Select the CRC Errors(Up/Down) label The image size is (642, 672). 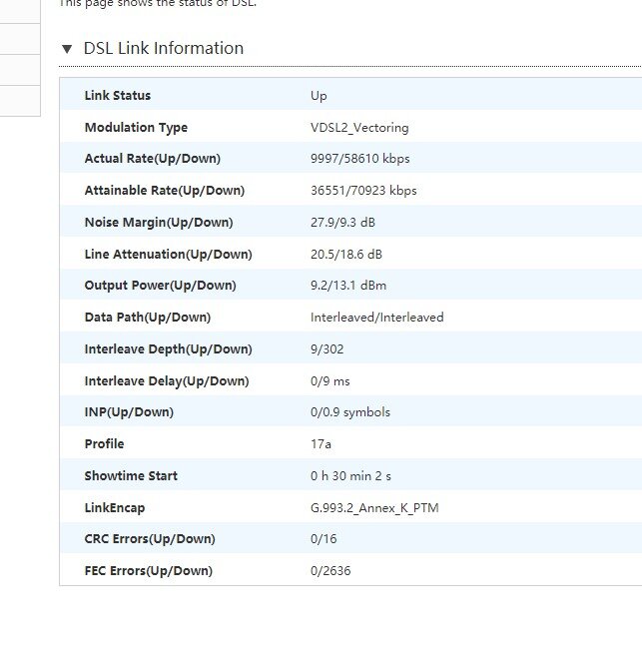pos(150,539)
